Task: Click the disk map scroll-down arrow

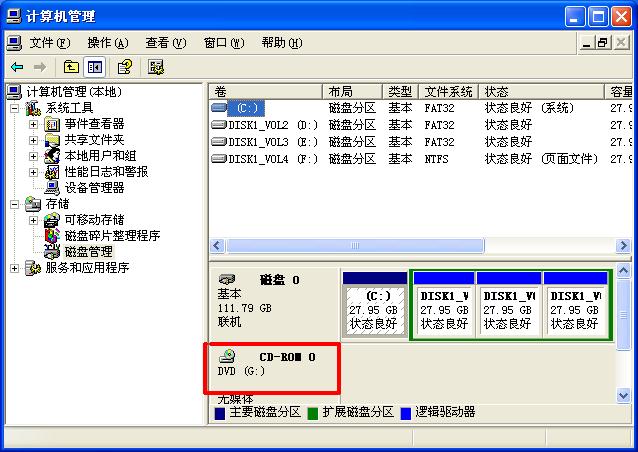Action: 623,395
